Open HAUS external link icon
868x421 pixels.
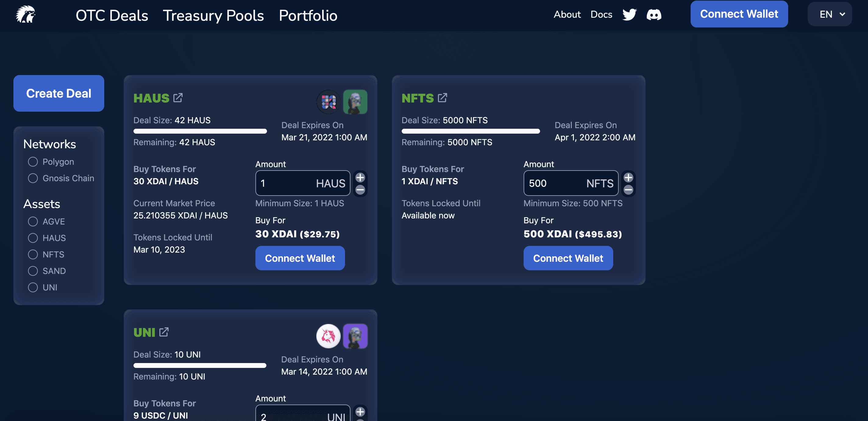coord(178,98)
